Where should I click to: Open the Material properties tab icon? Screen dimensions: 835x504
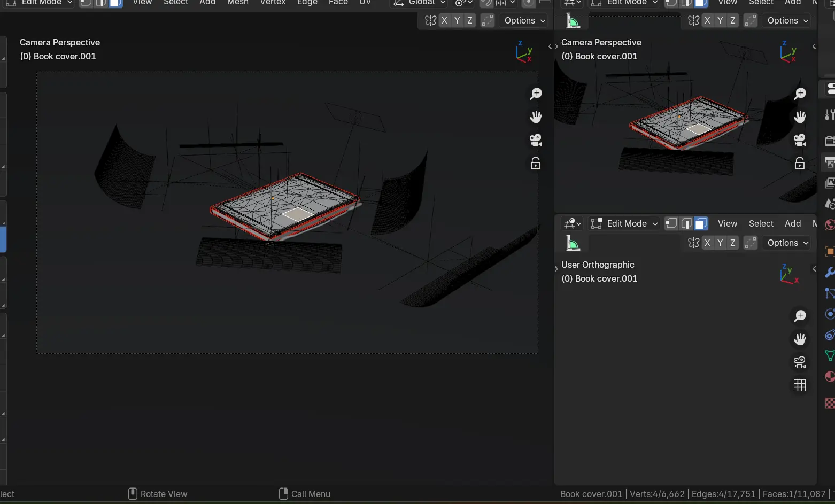(x=829, y=377)
